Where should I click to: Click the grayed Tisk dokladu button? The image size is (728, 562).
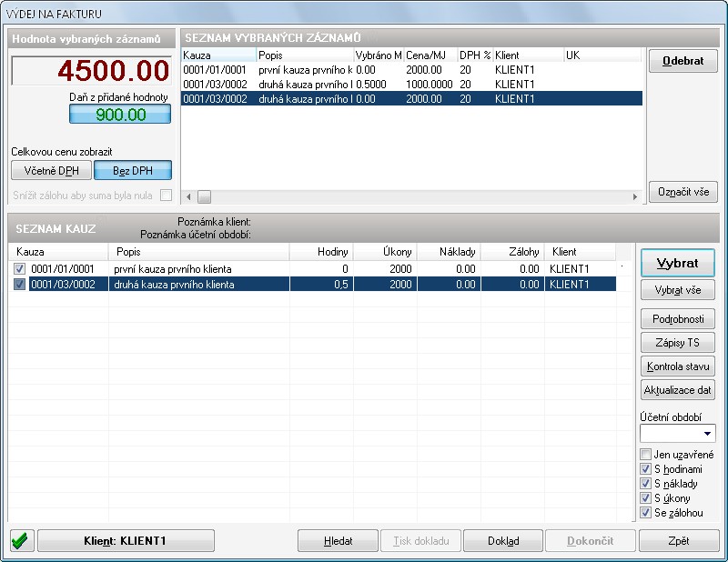click(420, 541)
